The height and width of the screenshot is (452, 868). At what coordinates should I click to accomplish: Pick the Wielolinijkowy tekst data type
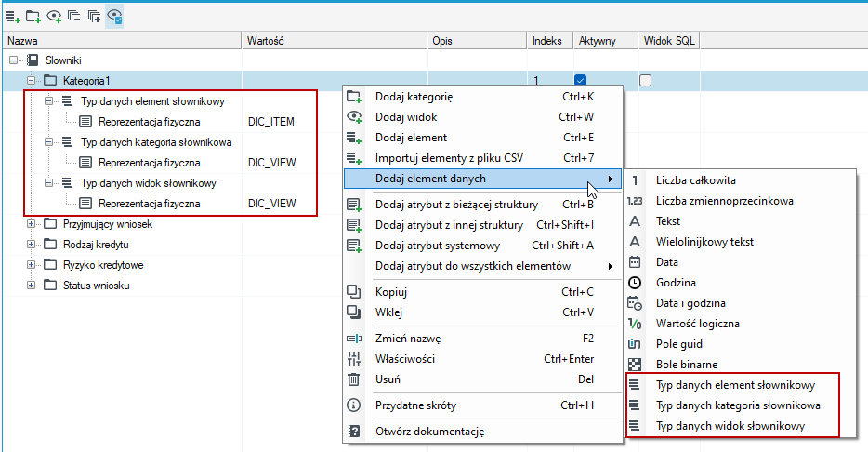(741, 242)
